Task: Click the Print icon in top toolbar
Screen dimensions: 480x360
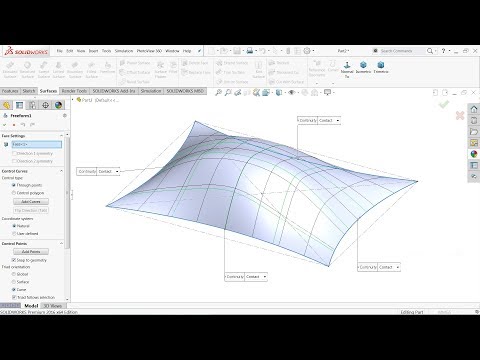Action: [250, 51]
